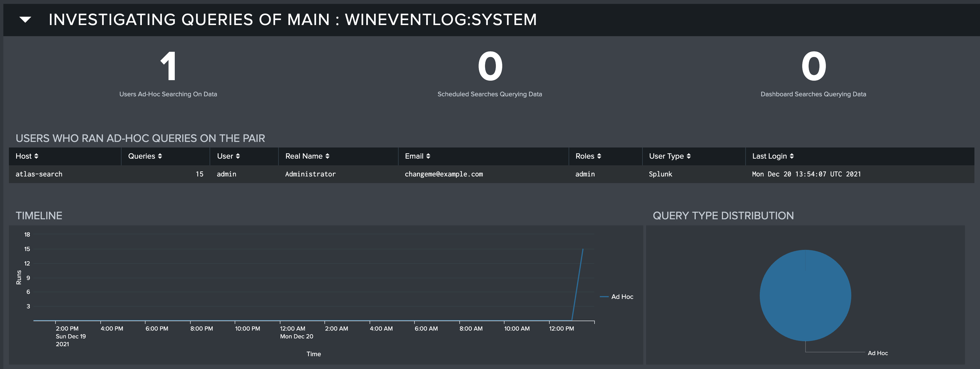Click changeme@example.com email cell
Image resolution: width=980 pixels, height=369 pixels.
(x=443, y=174)
